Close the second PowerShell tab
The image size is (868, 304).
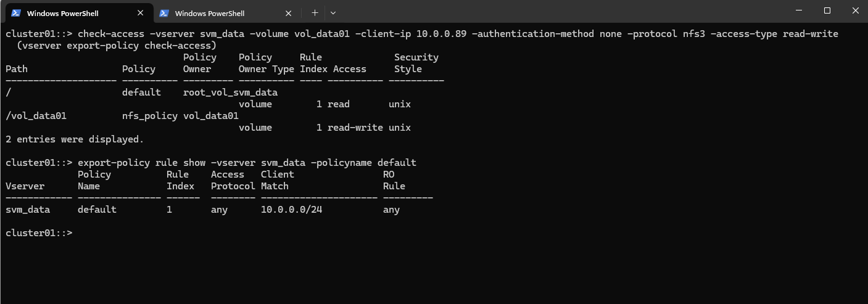(289, 13)
